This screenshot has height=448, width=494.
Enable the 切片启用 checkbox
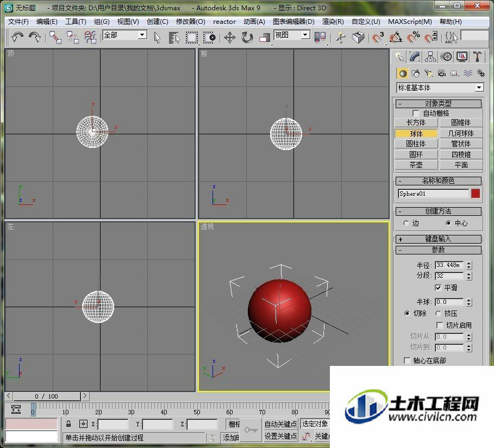440,325
